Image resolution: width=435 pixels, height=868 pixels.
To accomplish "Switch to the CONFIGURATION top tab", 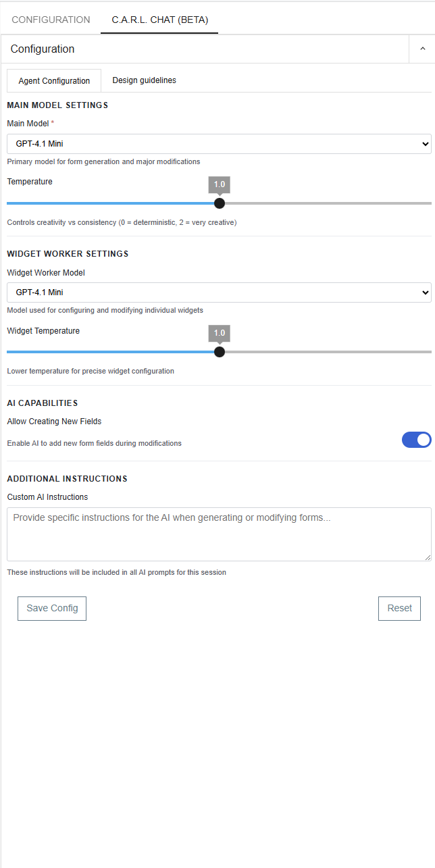I will coord(51,20).
